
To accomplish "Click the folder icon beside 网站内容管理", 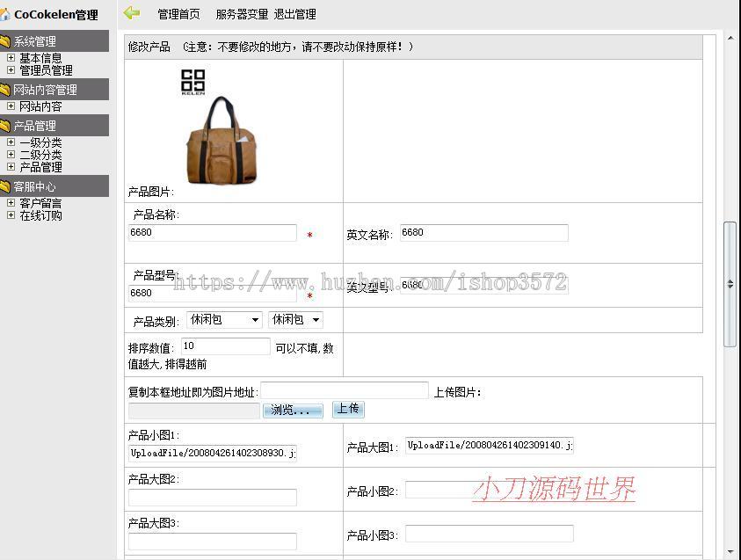I will point(7,89).
